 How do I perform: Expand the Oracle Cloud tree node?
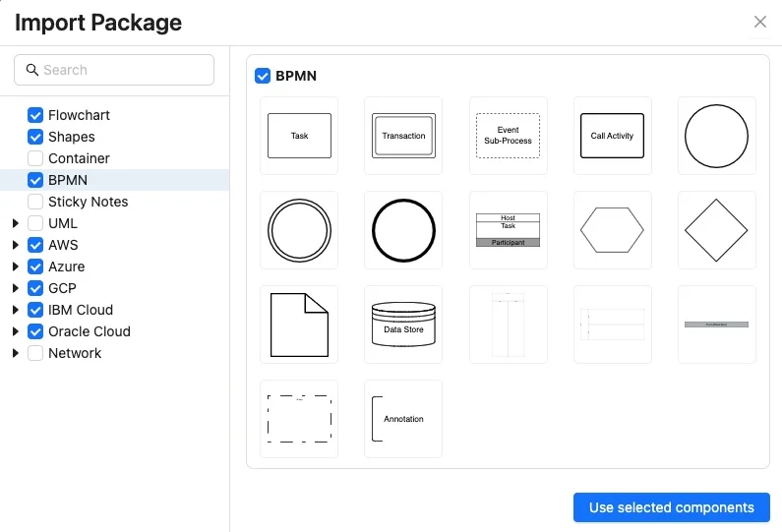(16, 331)
